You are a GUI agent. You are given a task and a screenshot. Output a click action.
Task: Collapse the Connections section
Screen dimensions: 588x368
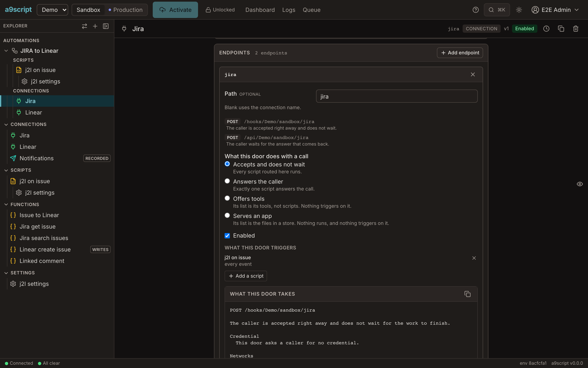click(6, 124)
